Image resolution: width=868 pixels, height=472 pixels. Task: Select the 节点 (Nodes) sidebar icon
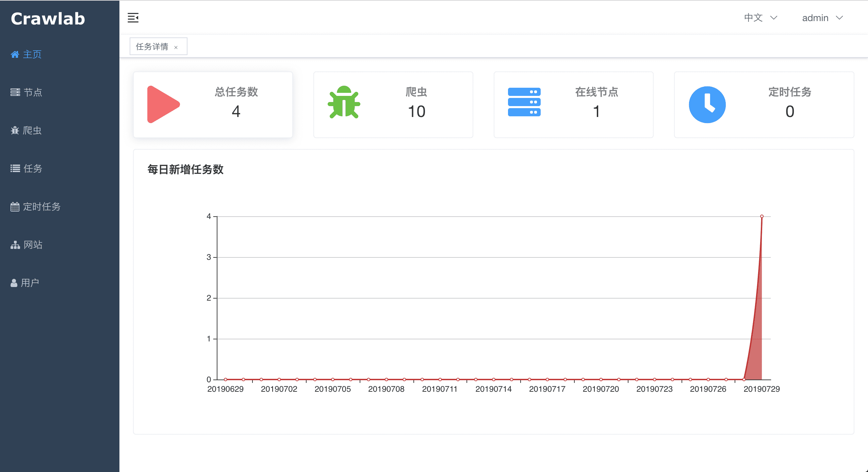(15, 92)
